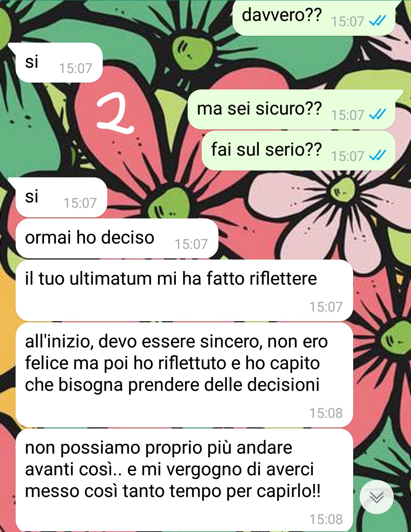Tap the white handwritten 2 annotation
Image resolution: width=411 pixels, height=532 pixels.
coord(115,113)
